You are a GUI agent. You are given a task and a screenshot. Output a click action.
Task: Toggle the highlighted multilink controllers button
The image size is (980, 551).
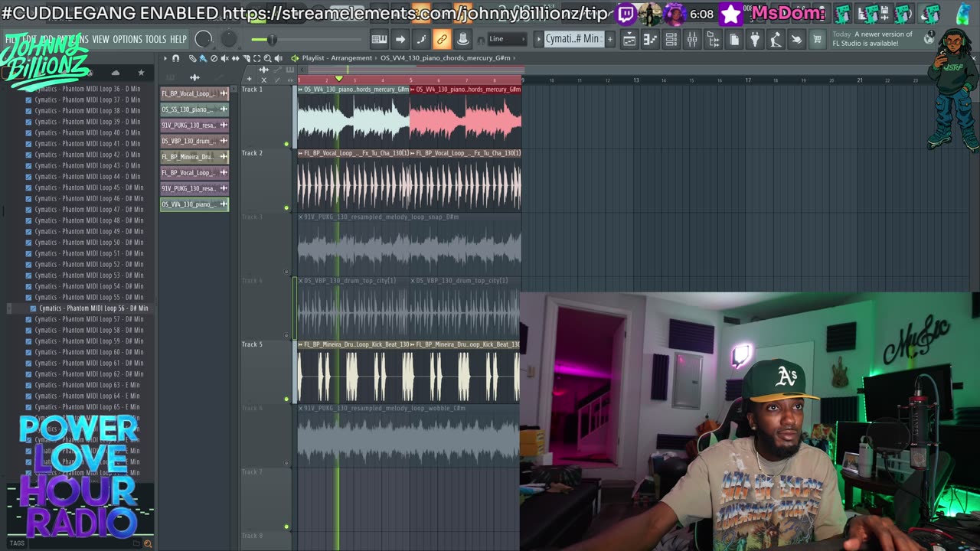tap(442, 39)
